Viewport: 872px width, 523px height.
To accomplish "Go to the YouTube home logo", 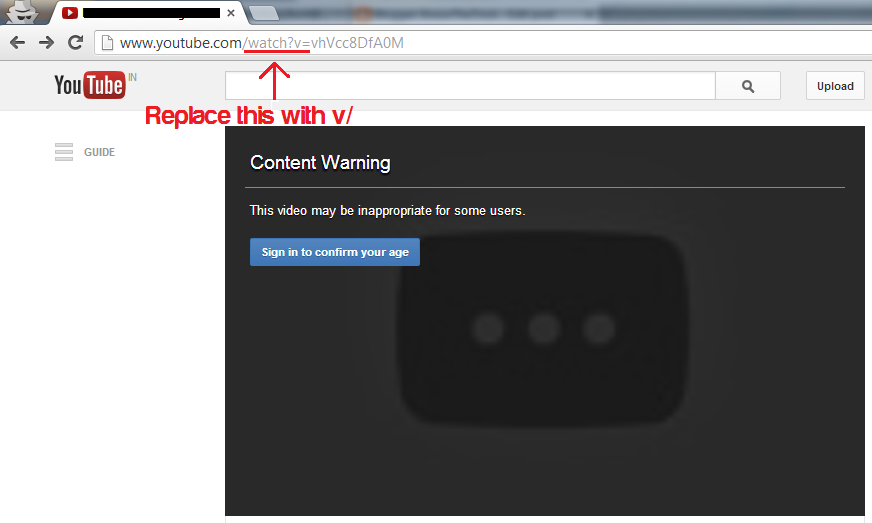I will [x=90, y=85].
